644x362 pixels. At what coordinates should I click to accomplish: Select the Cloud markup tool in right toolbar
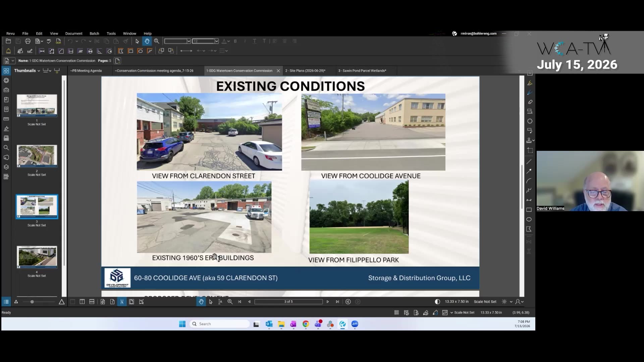[530, 121]
